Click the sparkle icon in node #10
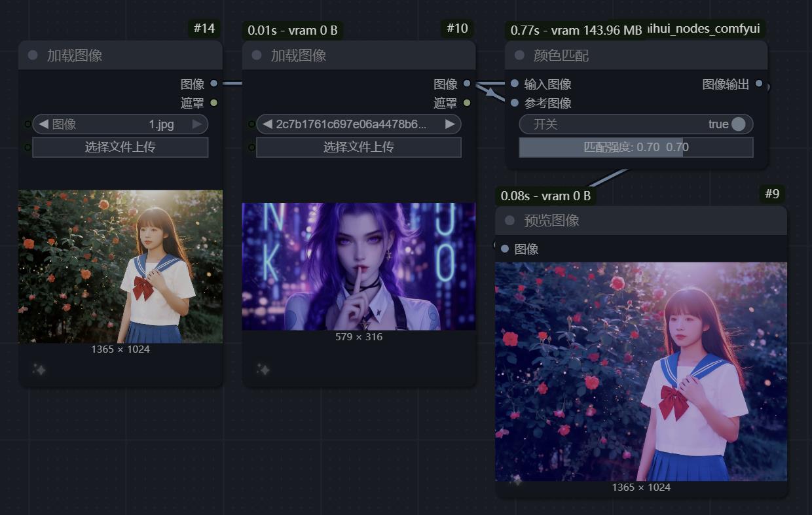Screen dimensions: 812x515 coord(263,370)
